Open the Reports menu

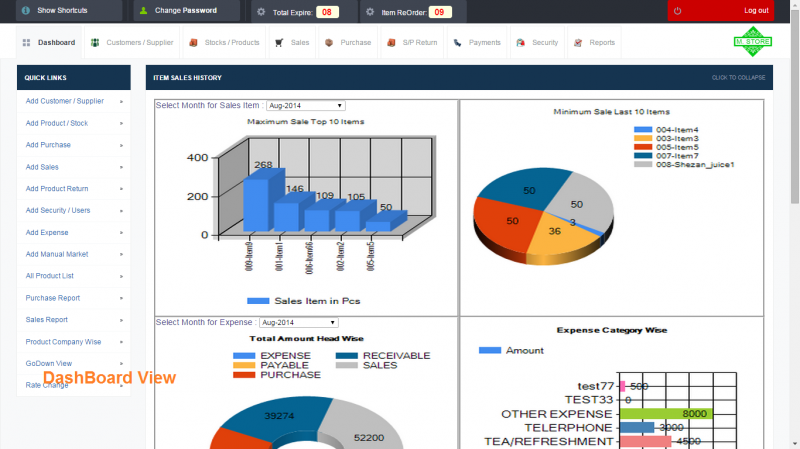click(594, 42)
